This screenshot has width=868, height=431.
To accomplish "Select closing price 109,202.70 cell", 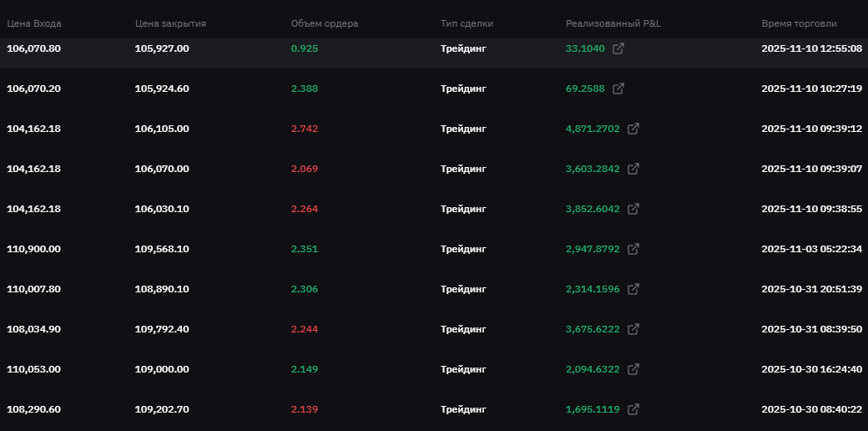I will (x=162, y=409).
